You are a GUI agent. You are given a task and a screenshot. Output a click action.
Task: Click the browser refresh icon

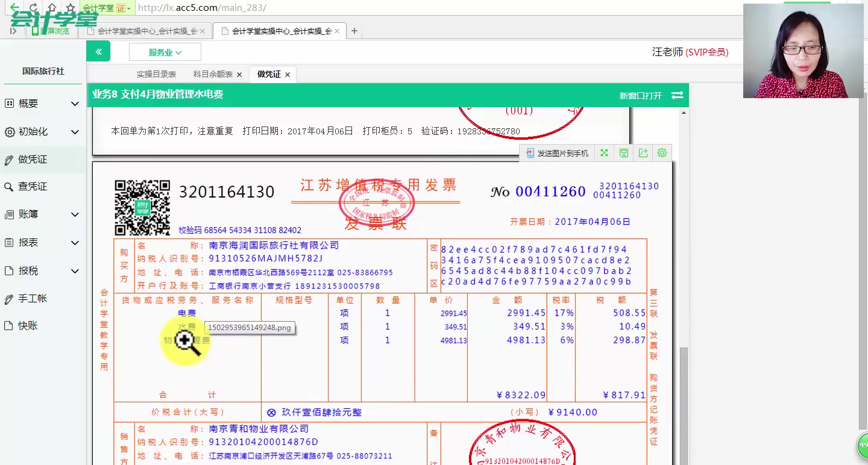33,7
